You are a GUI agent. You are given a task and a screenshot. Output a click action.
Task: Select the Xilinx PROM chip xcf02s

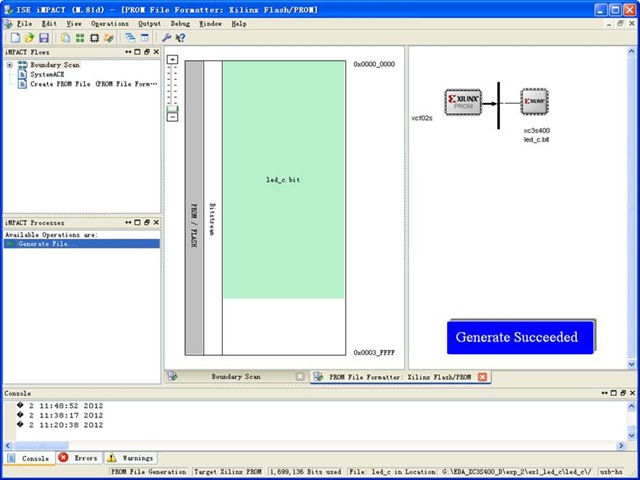click(465, 102)
